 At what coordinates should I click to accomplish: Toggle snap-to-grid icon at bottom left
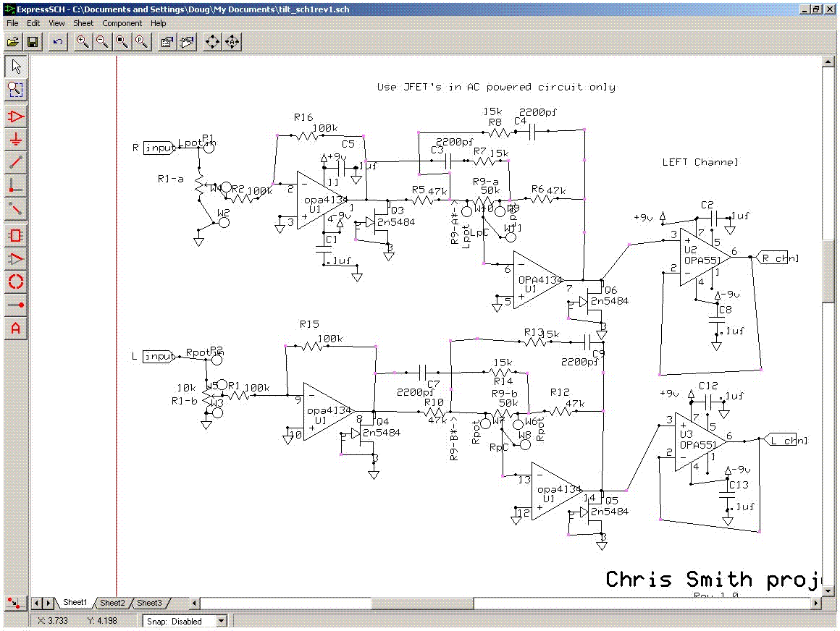[15, 604]
